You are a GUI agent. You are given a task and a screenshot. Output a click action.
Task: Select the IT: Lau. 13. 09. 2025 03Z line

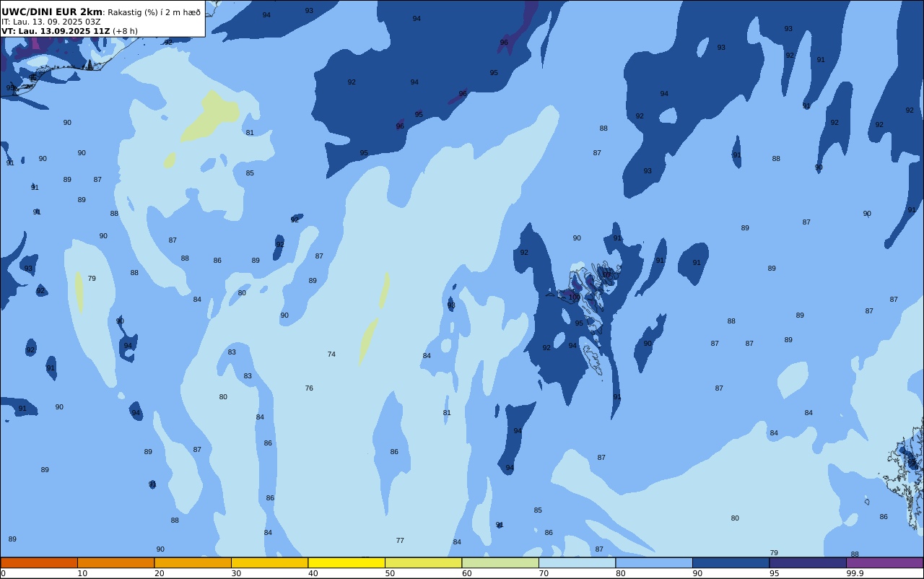tap(51, 22)
